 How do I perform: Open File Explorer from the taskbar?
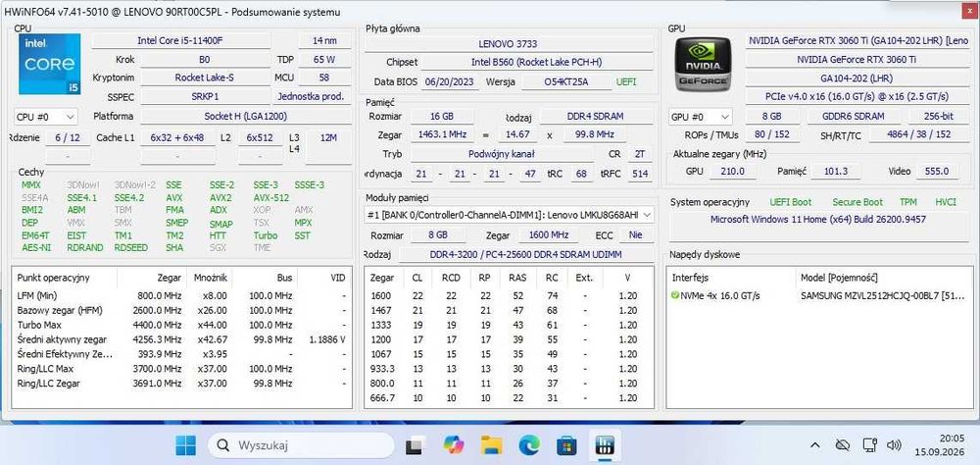pyautogui.click(x=492, y=445)
